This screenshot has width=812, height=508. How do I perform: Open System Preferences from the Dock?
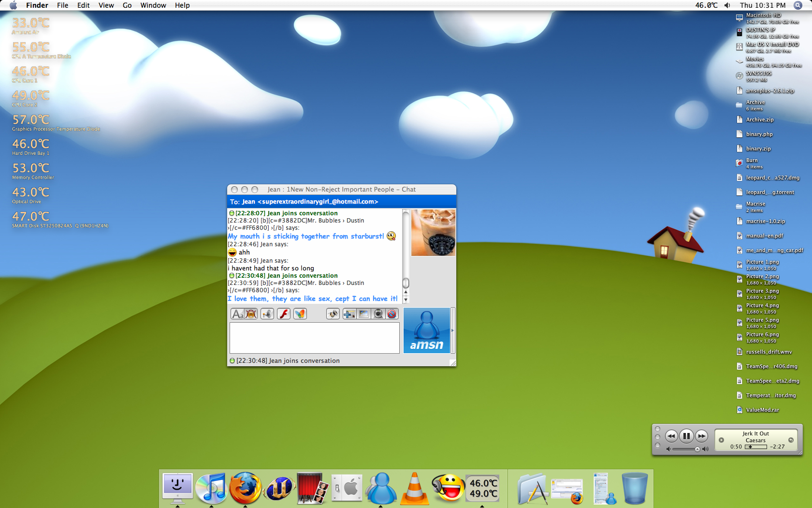[x=347, y=488]
